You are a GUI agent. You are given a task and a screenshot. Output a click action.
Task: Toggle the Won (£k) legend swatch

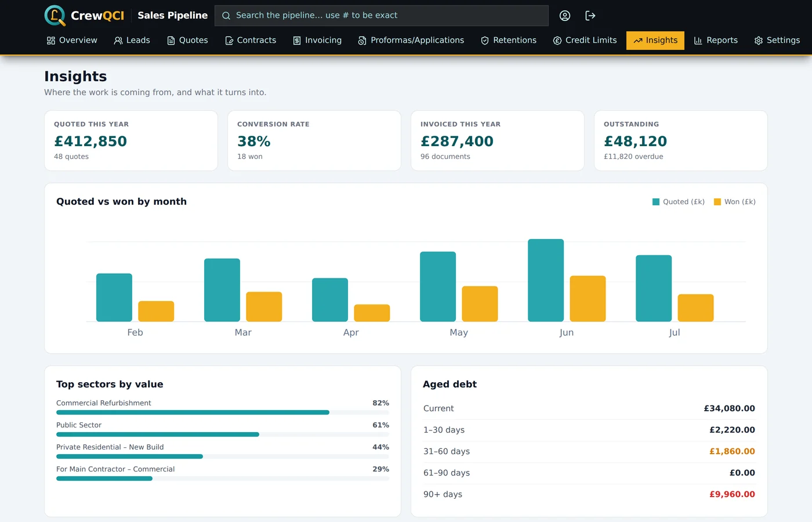point(717,202)
